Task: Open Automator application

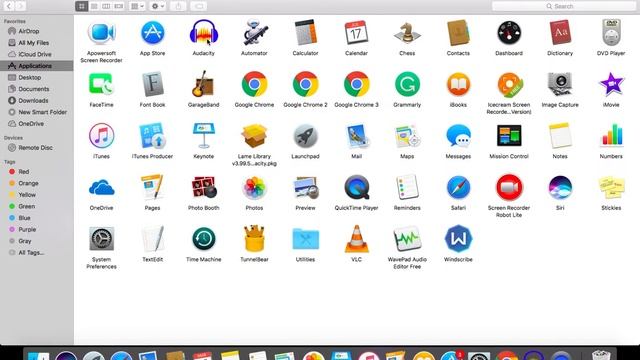Action: (254, 33)
